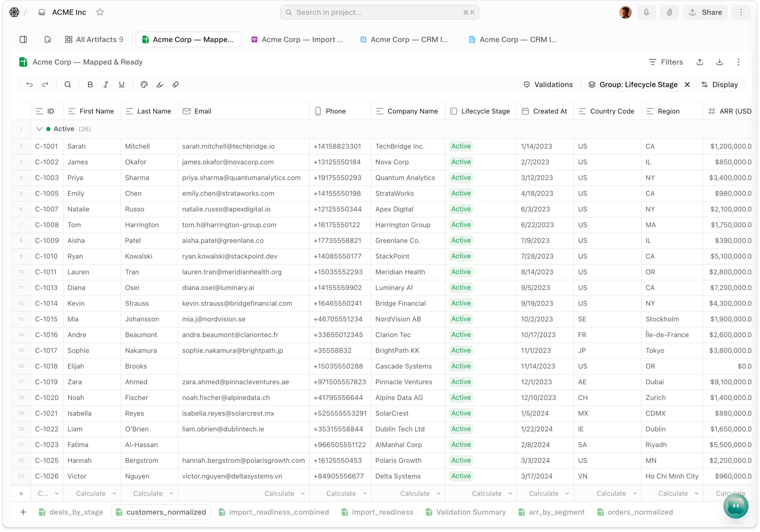
Task: Click the microphone icon in the top bar
Action: 646,13
